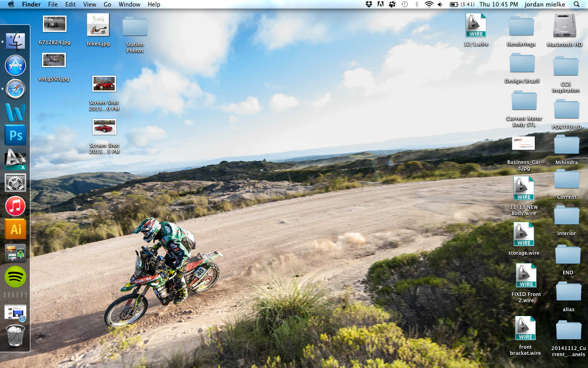Launch Microsoft Word from the dock
The image size is (588, 368).
point(16,112)
